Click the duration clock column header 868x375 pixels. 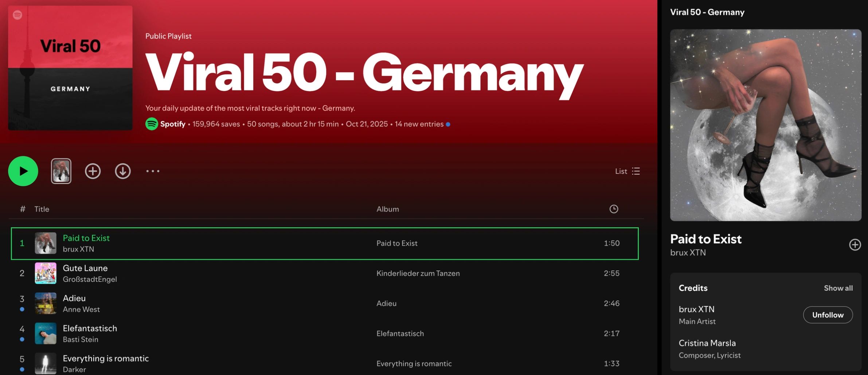click(614, 209)
